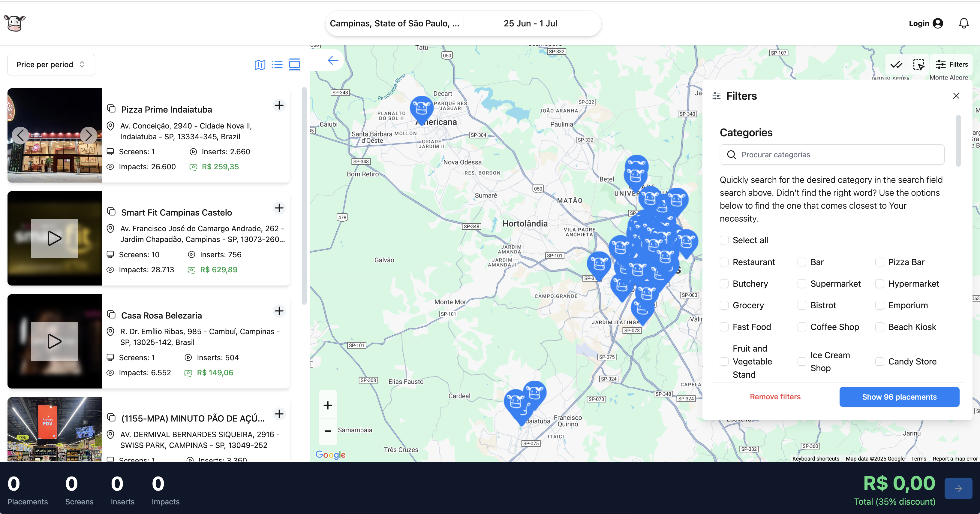Select the card view layout icon
Viewport: 980px width, 514px height.
click(294, 65)
